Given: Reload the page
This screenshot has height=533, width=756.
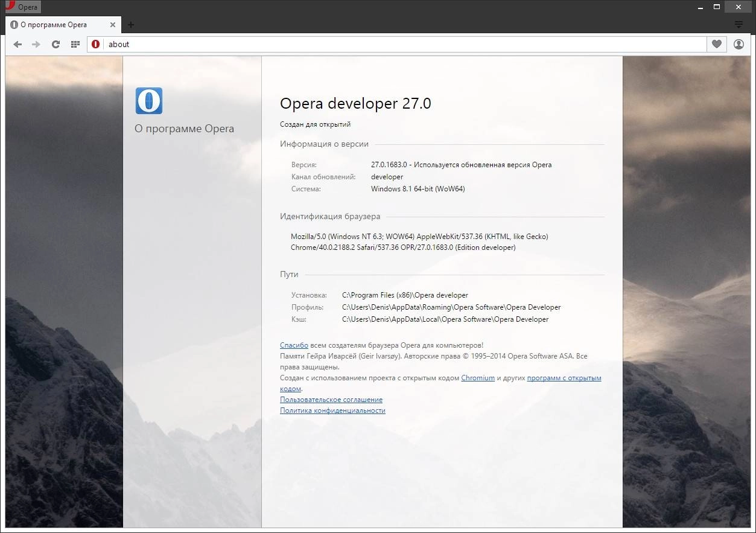Looking at the screenshot, I should [x=56, y=44].
